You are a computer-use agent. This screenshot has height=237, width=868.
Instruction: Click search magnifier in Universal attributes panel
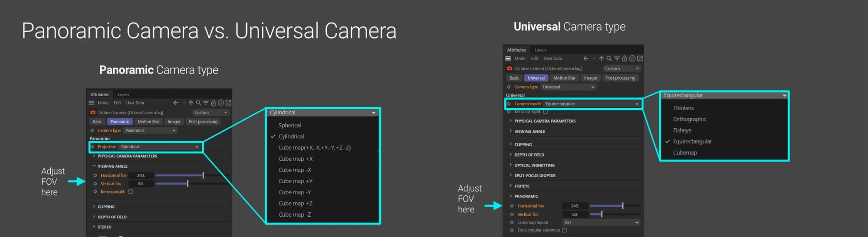pos(609,58)
